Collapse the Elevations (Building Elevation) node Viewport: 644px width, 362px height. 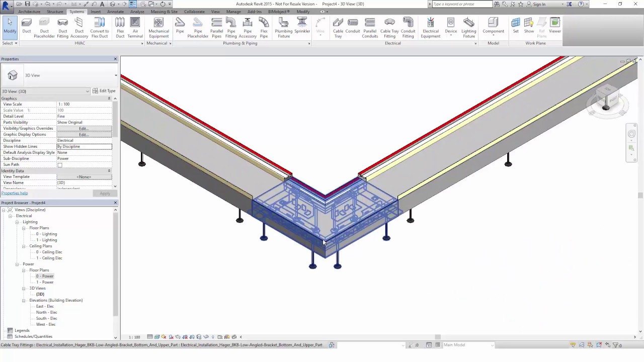tap(23, 300)
